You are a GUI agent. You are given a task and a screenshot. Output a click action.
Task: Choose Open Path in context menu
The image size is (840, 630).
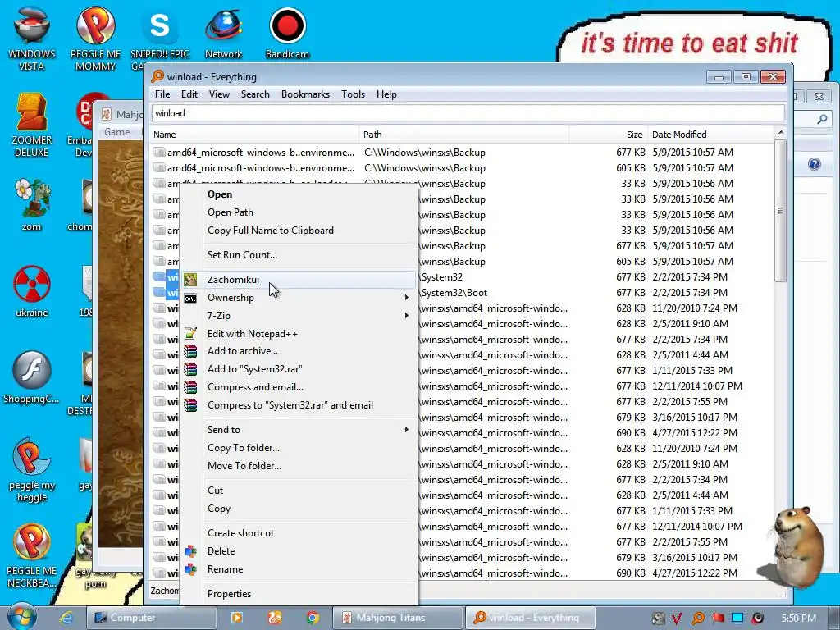click(x=298, y=212)
